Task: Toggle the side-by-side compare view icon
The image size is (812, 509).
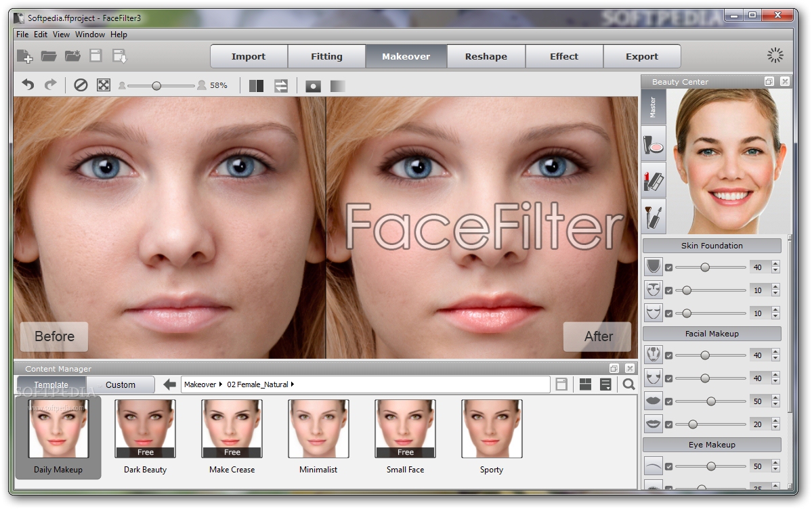Action: [x=257, y=85]
